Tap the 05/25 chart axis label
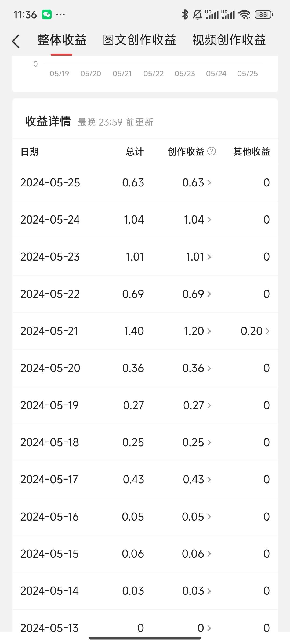The width and height of the screenshot is (290, 644). pyautogui.click(x=247, y=74)
